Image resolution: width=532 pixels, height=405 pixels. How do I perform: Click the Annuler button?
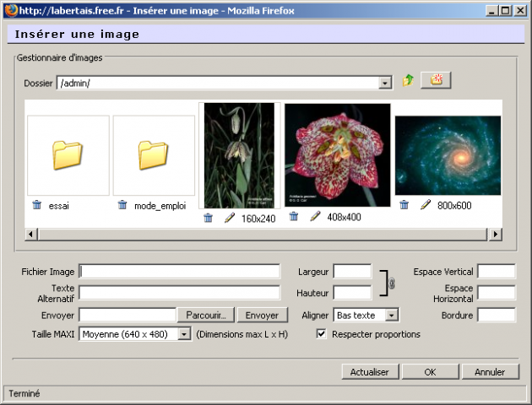pyautogui.click(x=491, y=372)
